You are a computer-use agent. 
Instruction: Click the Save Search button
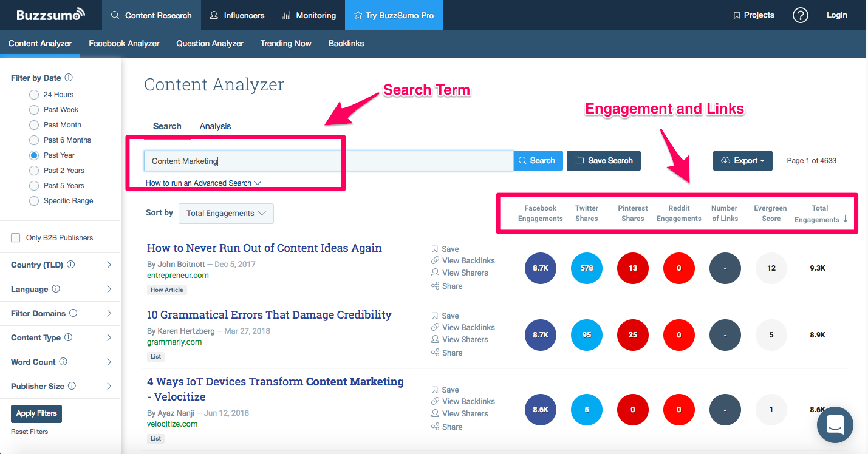click(x=604, y=161)
